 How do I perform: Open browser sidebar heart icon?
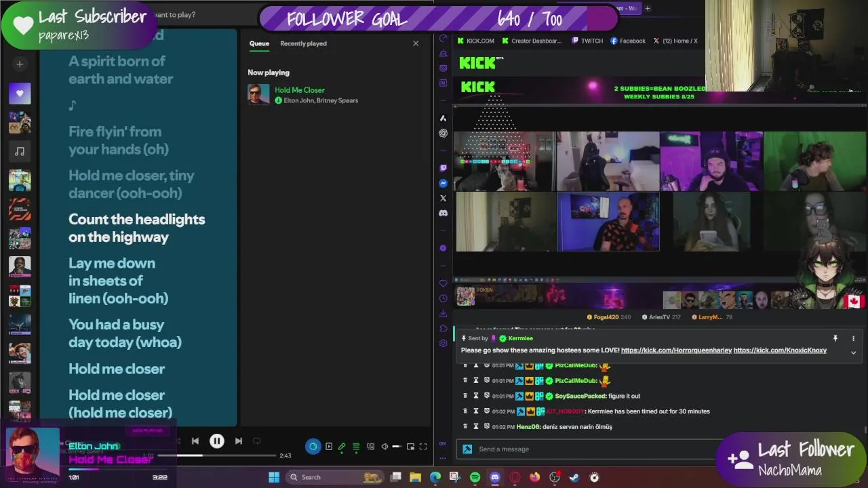tap(443, 283)
